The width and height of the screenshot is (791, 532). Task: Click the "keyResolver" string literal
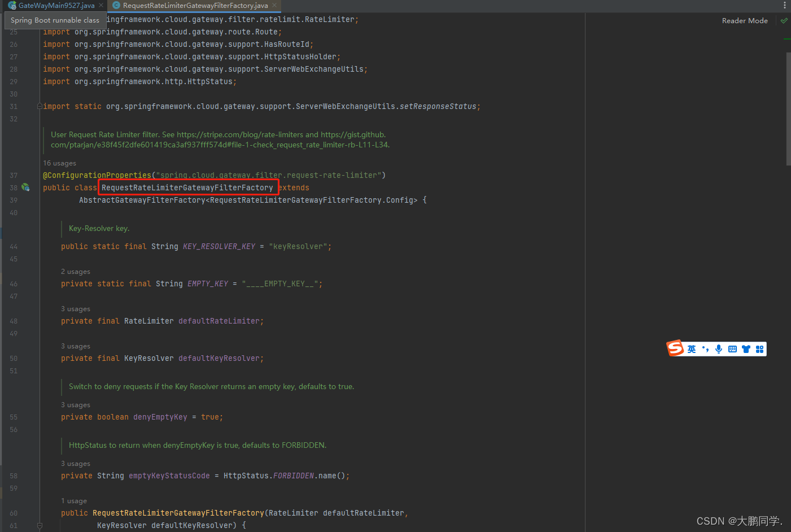298,246
